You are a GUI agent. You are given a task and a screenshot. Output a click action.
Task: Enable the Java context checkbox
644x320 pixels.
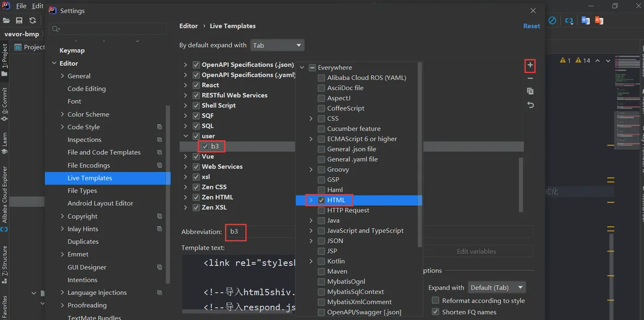[x=321, y=220]
